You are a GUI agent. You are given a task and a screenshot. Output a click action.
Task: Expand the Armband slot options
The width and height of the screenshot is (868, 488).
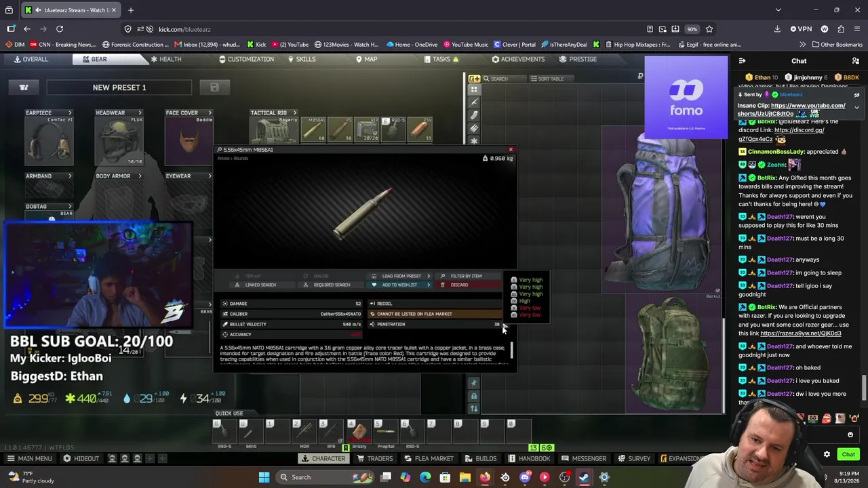click(x=70, y=176)
